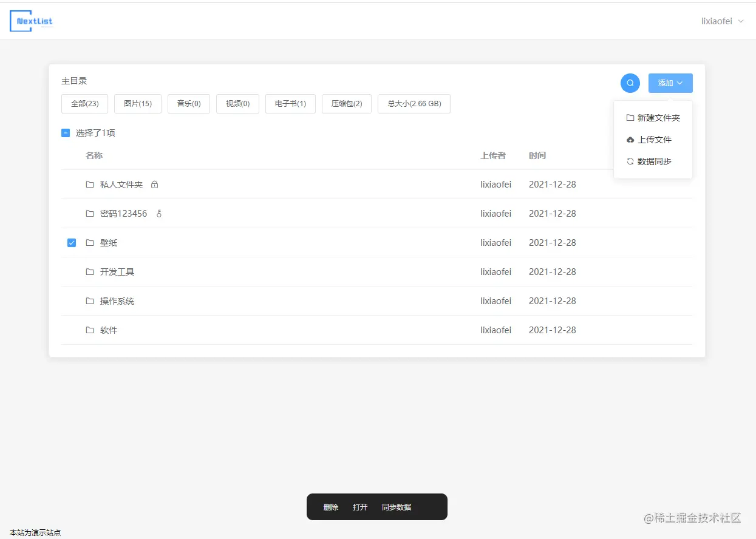Select the 图片(15) filter chip
756x539 pixels.
(137, 103)
